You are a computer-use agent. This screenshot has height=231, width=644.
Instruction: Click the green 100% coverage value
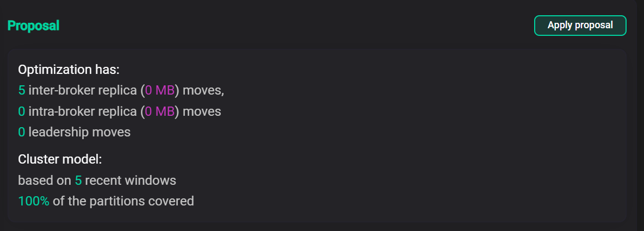(x=34, y=201)
